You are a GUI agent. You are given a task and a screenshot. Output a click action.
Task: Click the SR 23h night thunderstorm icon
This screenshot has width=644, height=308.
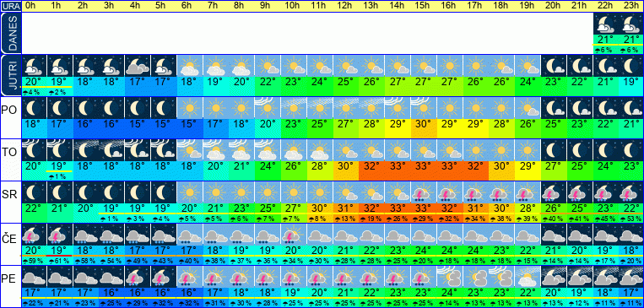(x=631, y=192)
